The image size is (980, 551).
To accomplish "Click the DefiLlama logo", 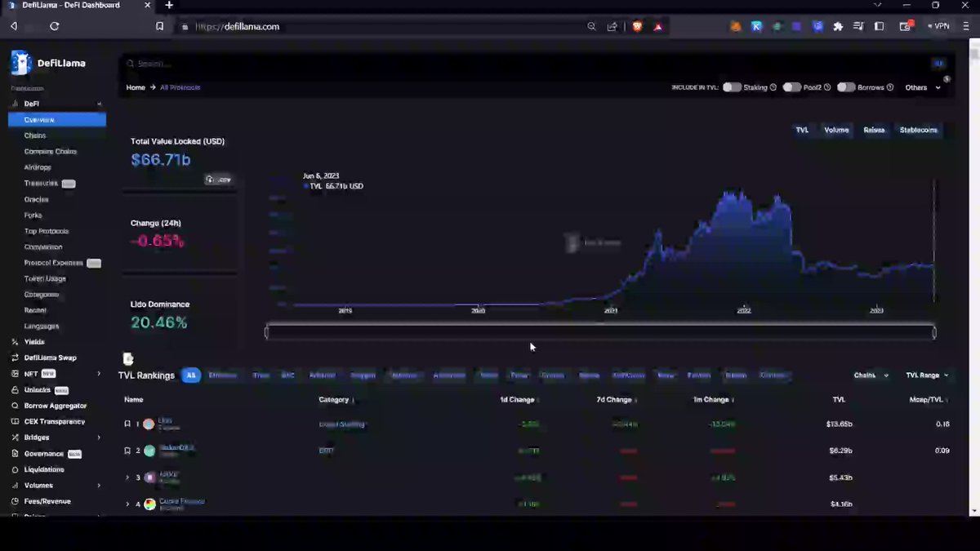I will click(47, 63).
